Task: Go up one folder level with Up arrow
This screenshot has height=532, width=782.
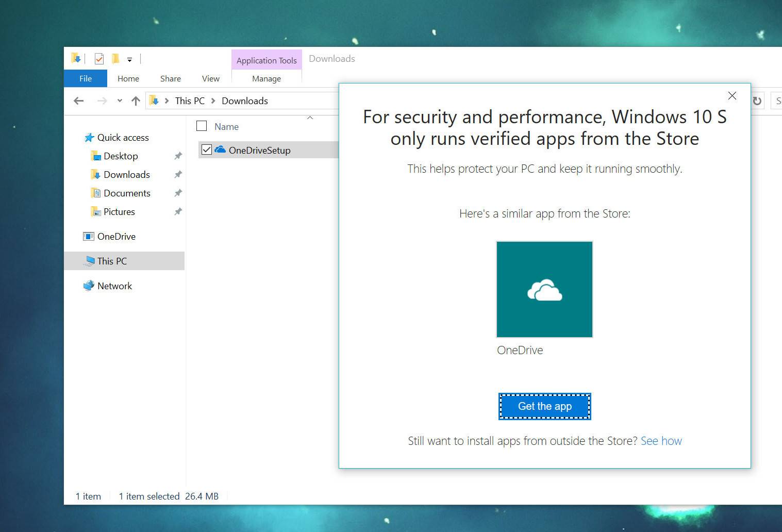Action: [136, 101]
